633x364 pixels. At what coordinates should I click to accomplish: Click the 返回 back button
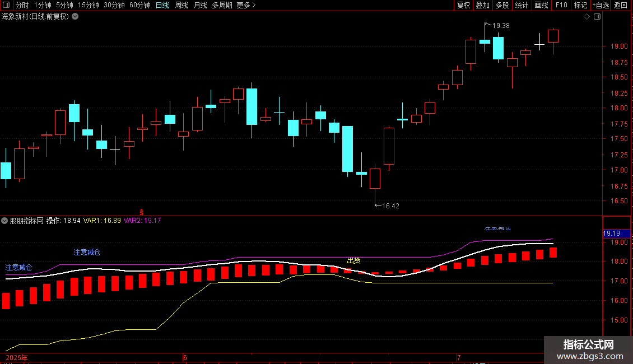pos(621,5)
